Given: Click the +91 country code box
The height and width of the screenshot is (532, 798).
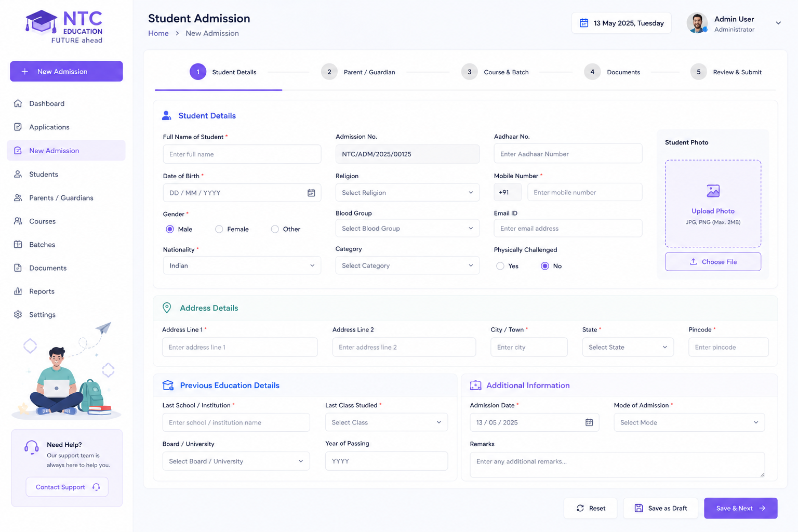Looking at the screenshot, I should pyautogui.click(x=508, y=192).
